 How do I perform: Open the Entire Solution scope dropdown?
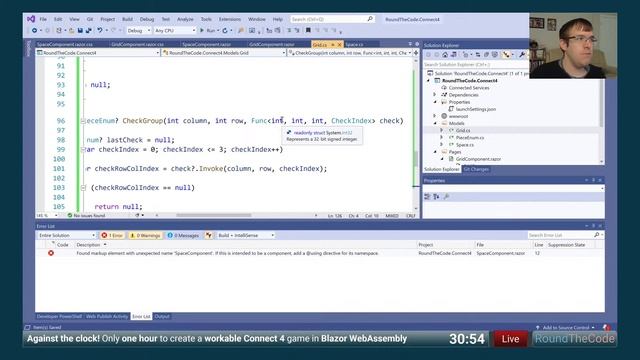coord(67,236)
